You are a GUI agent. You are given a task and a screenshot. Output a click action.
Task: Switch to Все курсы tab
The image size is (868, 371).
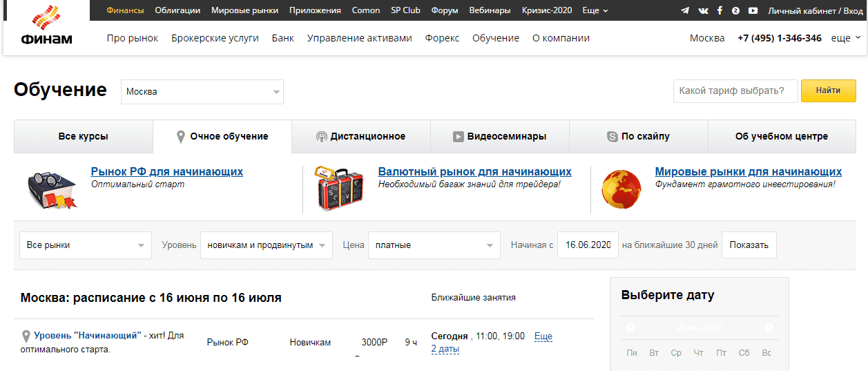point(83,136)
